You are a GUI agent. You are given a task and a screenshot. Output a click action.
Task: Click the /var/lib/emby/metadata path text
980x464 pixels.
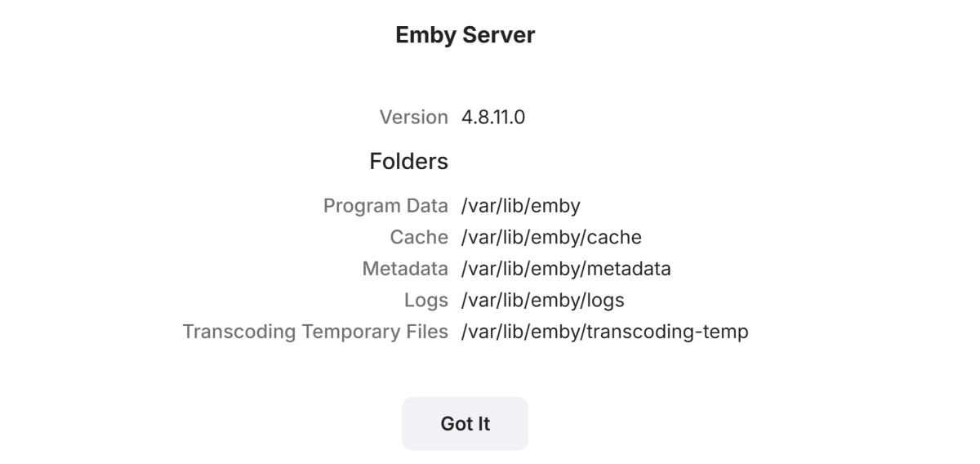pos(566,269)
